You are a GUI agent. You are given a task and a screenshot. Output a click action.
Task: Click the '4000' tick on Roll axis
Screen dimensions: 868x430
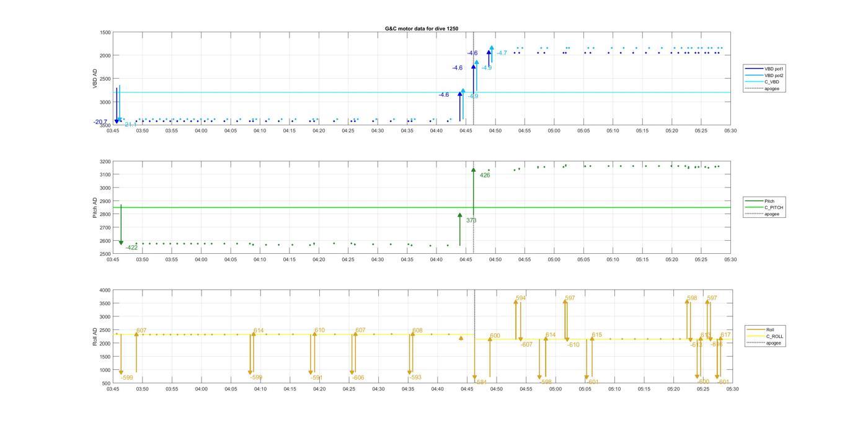105,290
